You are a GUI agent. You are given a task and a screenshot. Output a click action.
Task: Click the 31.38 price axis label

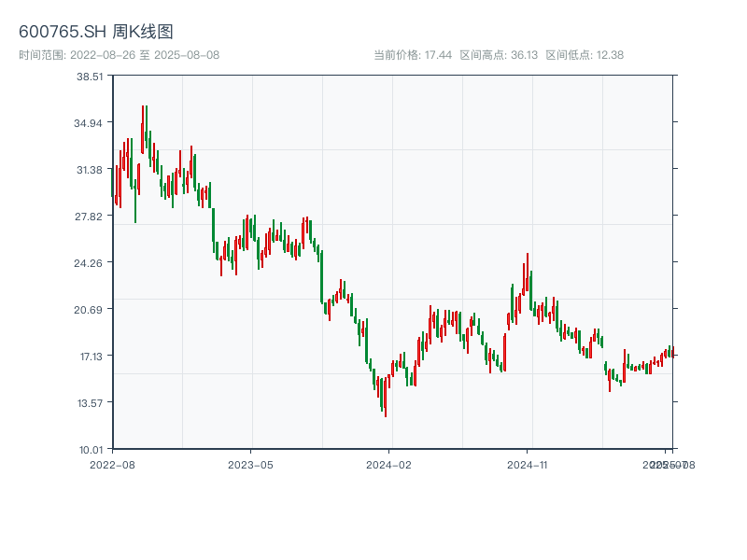coord(90,170)
